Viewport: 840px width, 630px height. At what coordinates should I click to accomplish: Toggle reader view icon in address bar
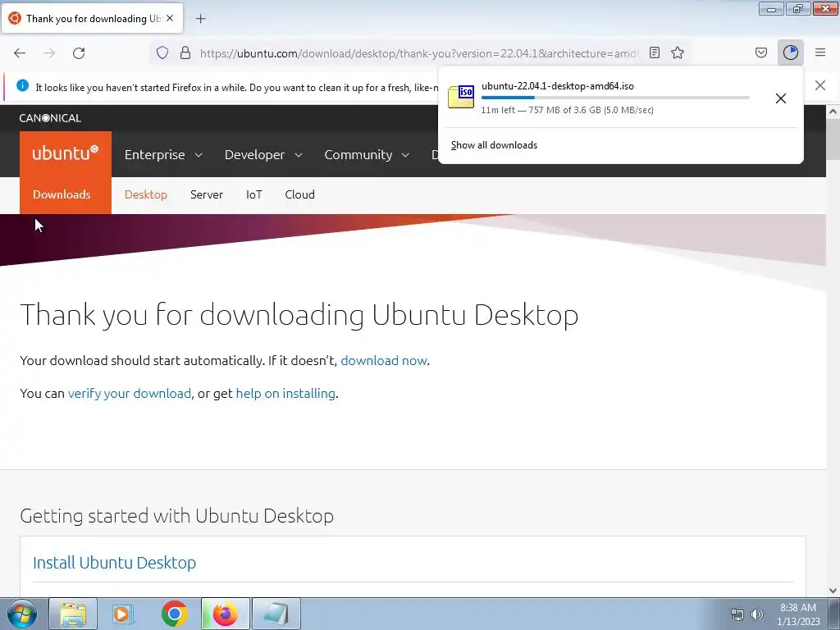pyautogui.click(x=655, y=52)
